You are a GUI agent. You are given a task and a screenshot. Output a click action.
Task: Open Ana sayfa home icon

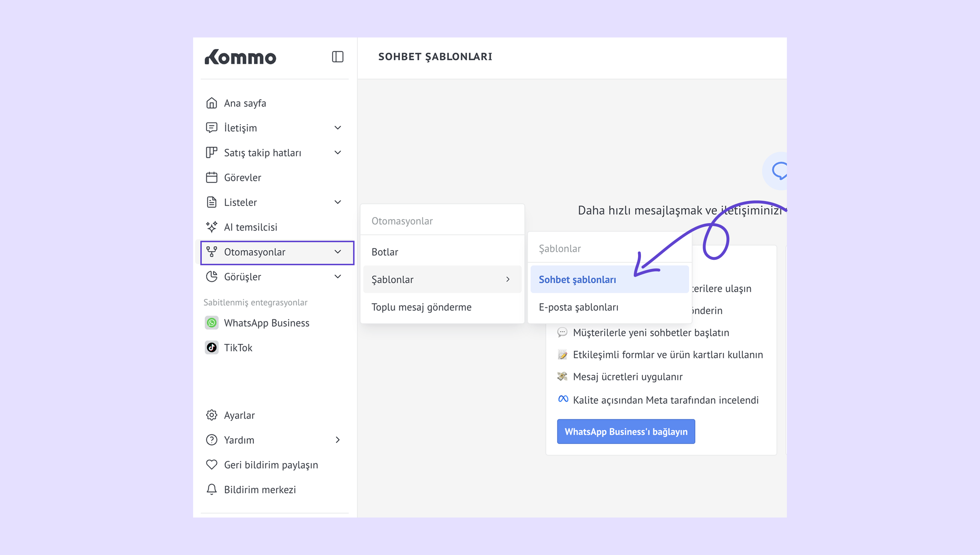(211, 103)
